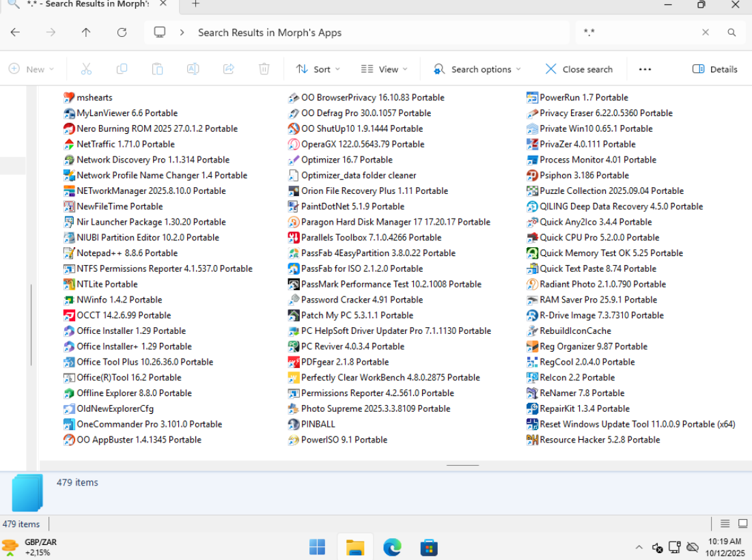The height and width of the screenshot is (560, 752).
Task: Switch to the large thumbnails view toggle
Action: coord(742,524)
